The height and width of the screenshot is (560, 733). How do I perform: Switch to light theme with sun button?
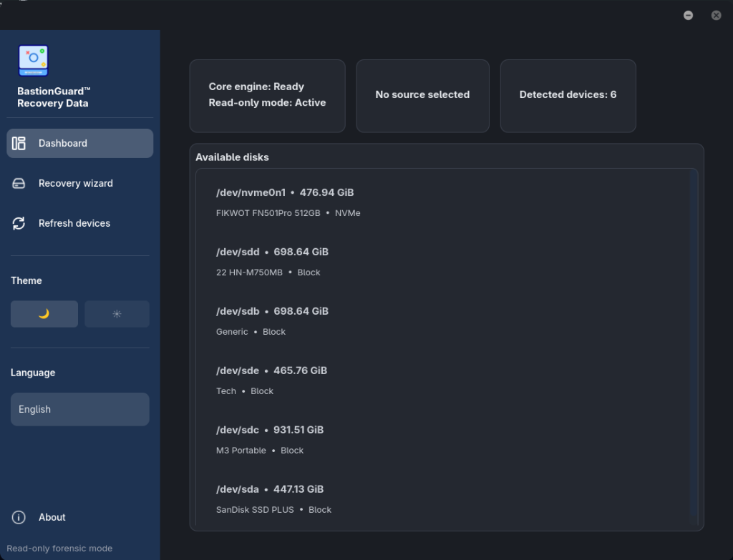point(117,314)
